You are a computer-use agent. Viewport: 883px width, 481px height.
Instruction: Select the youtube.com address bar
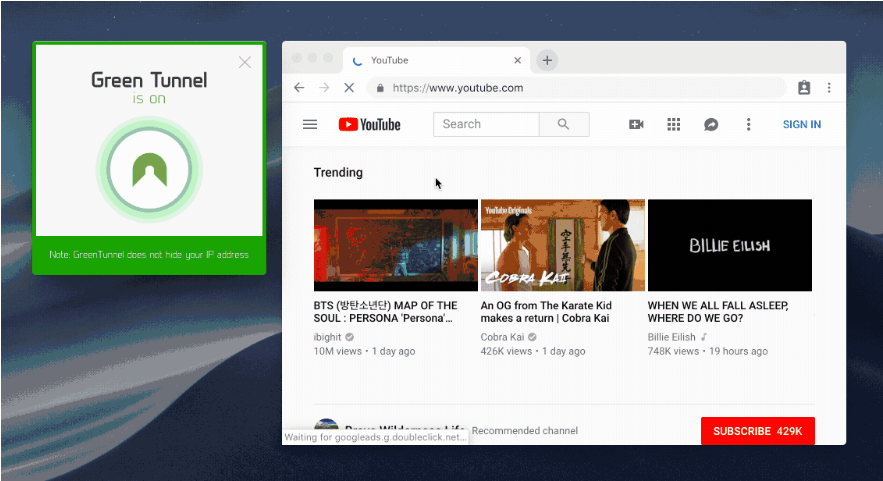577,88
